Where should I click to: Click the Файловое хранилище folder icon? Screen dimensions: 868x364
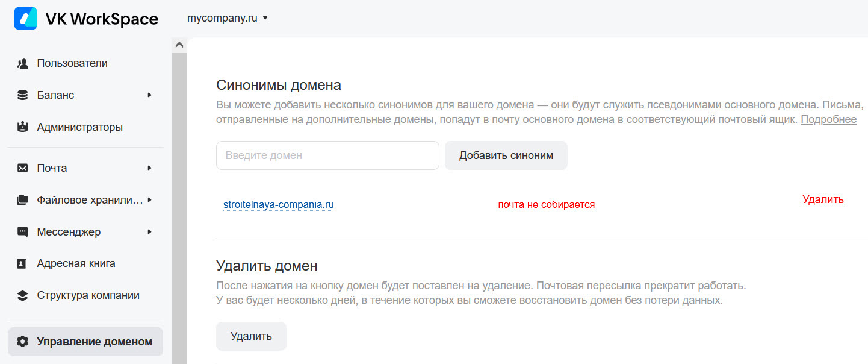coord(23,200)
